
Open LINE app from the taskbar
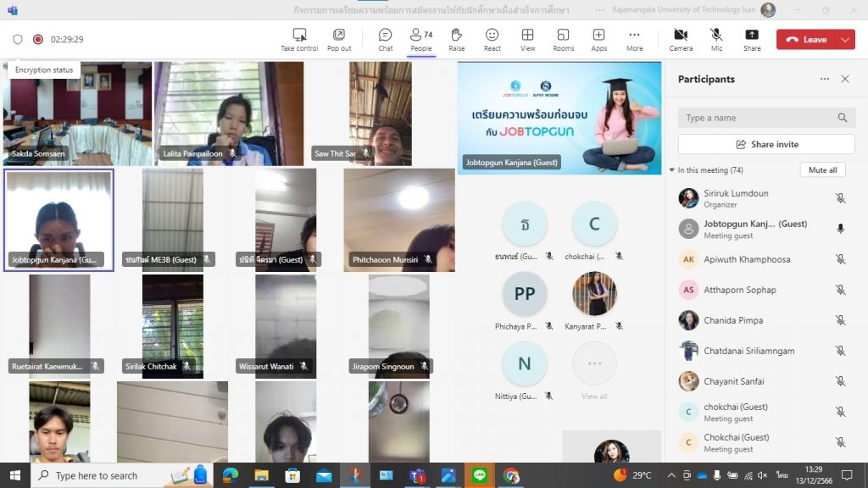tap(479, 475)
